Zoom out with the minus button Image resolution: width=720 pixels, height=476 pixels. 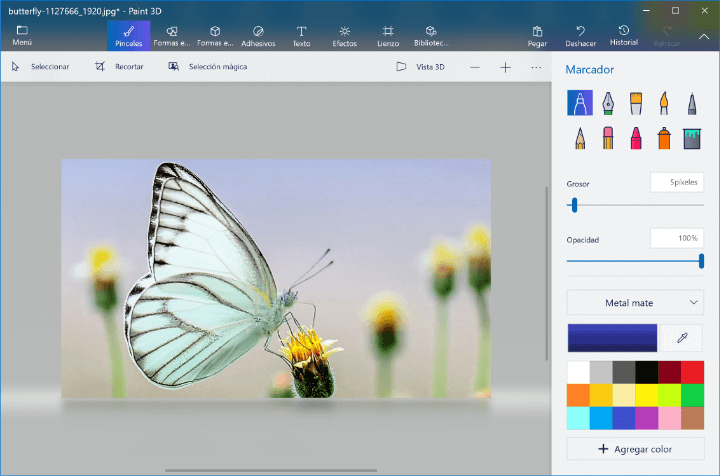[x=475, y=67]
